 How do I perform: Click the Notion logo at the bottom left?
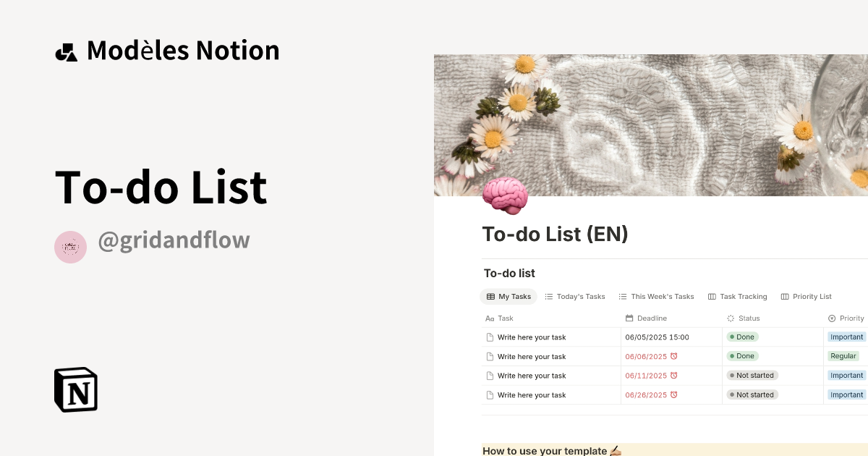coord(75,389)
